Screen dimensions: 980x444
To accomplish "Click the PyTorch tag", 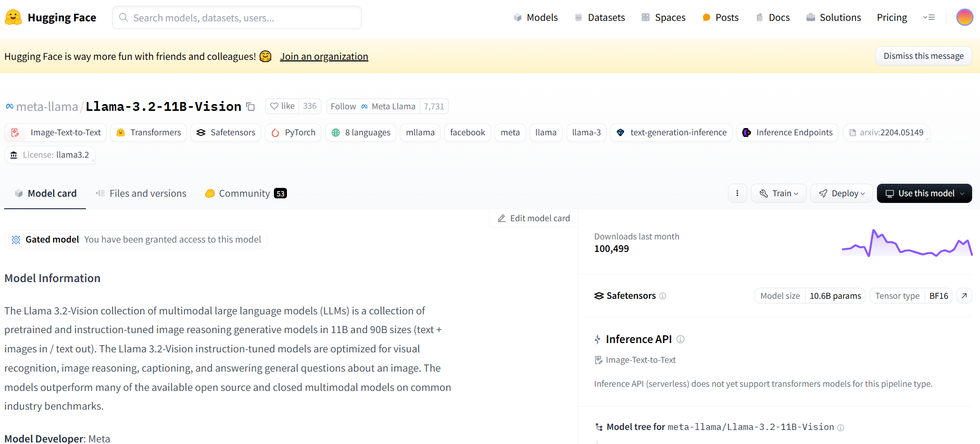I will 293,133.
